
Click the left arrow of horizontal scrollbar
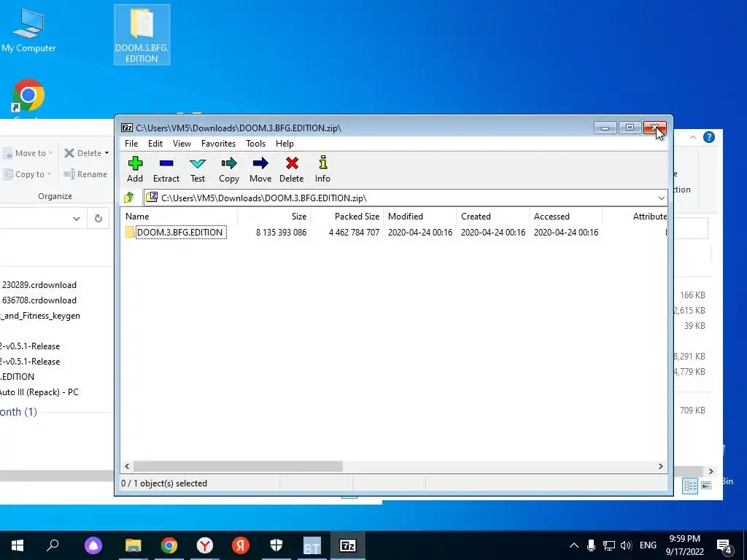pos(127,466)
